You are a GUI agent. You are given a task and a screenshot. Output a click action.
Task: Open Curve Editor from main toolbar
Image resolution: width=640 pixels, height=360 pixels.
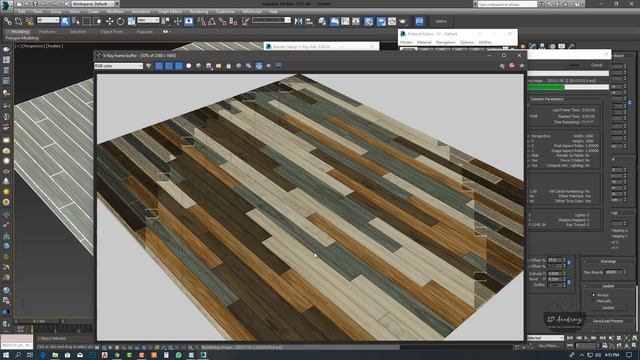point(345,21)
